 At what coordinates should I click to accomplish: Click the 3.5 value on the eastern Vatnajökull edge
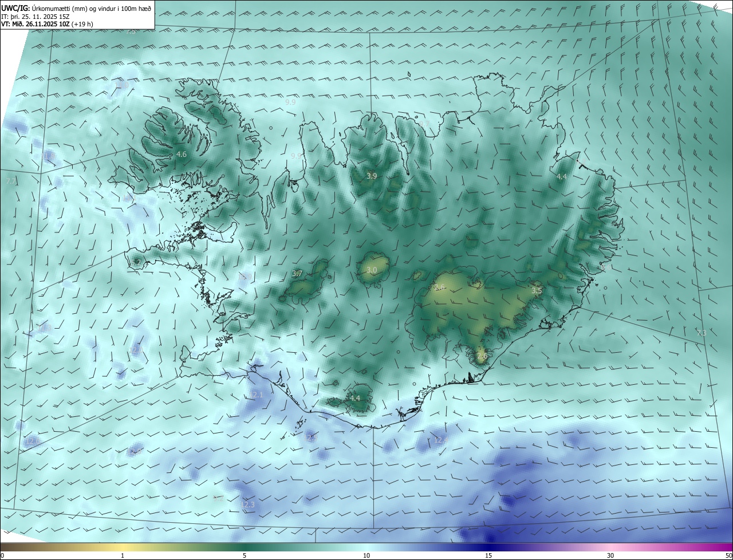pyautogui.click(x=536, y=291)
